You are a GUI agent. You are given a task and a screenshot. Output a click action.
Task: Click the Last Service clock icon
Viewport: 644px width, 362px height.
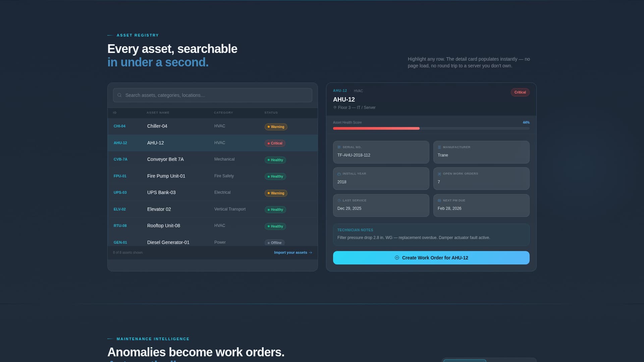point(339,200)
